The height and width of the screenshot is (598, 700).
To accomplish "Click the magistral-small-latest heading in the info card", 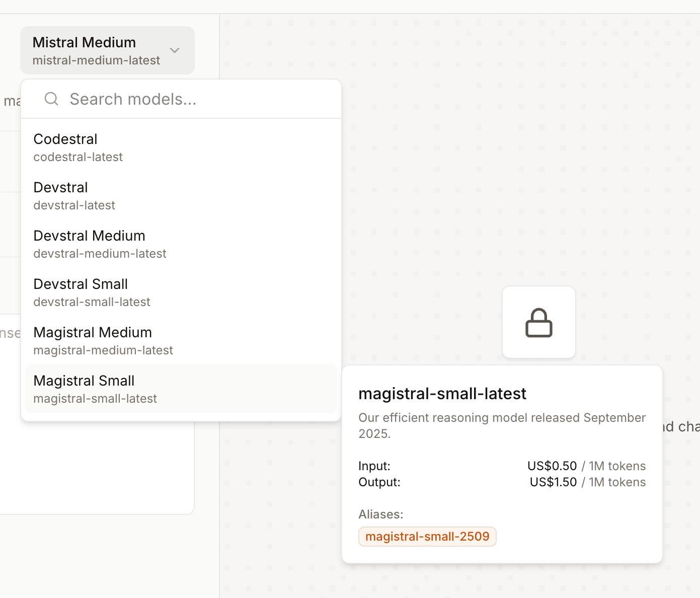I will pos(442,394).
